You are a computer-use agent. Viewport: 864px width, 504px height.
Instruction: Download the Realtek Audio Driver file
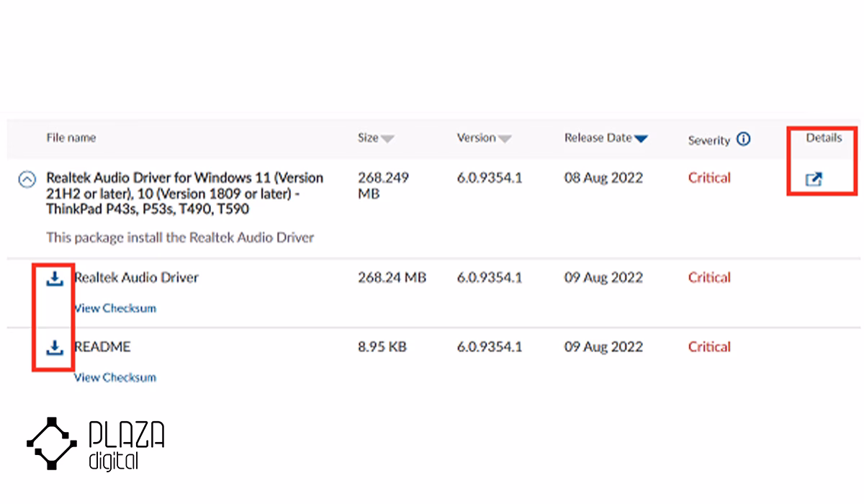(x=55, y=278)
